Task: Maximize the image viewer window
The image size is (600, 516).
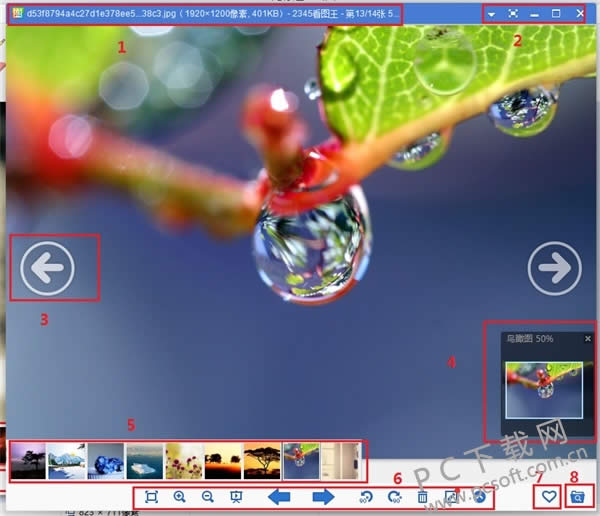Action: (x=556, y=14)
